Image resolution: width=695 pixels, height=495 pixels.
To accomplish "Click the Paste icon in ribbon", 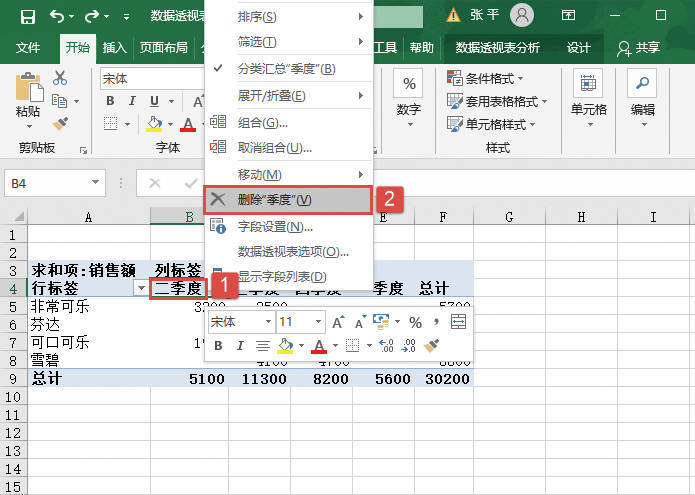I will 28,95.
